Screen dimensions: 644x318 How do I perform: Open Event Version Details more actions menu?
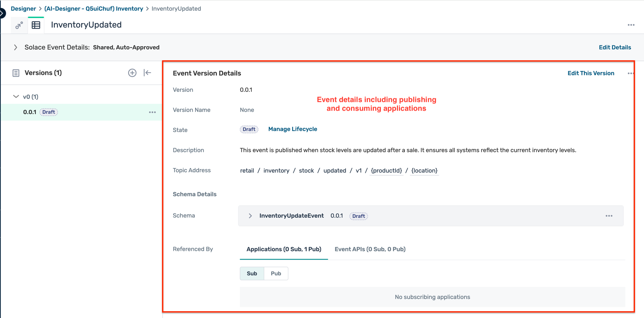coord(630,73)
